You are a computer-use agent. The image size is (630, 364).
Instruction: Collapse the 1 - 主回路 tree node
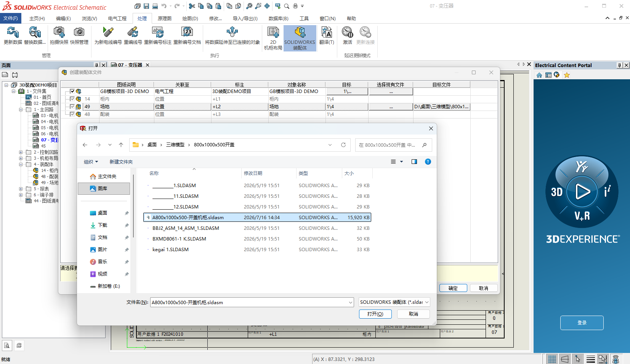point(21,109)
